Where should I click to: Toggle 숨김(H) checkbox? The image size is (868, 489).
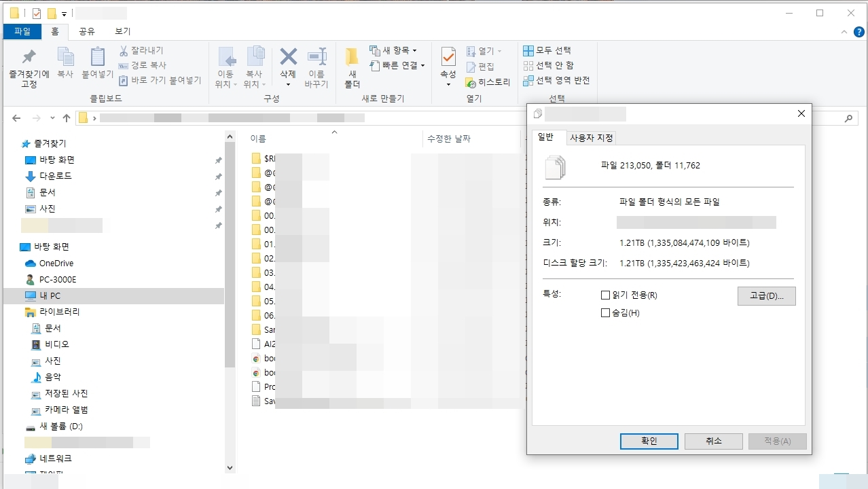pyautogui.click(x=606, y=313)
